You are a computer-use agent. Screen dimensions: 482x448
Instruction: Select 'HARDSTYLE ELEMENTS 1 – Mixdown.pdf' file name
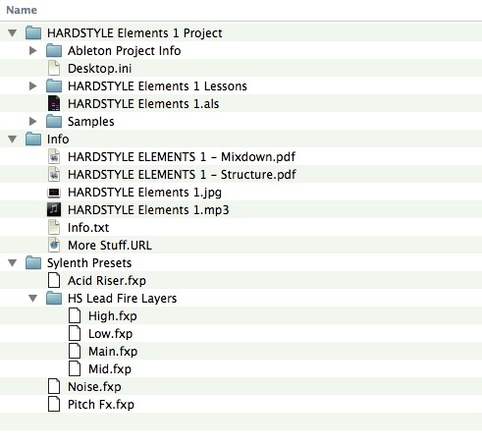[182, 157]
